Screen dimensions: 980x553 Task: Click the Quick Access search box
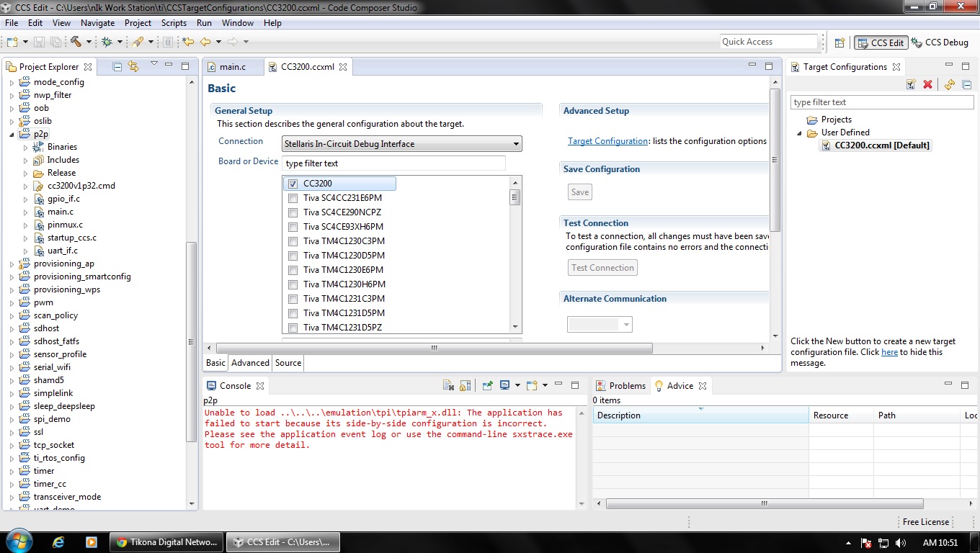tap(769, 42)
